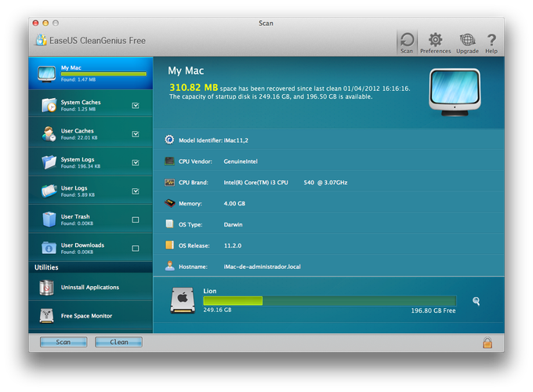Select the My Mac sidebar entry
Screen dimensions: 533x392
point(91,74)
